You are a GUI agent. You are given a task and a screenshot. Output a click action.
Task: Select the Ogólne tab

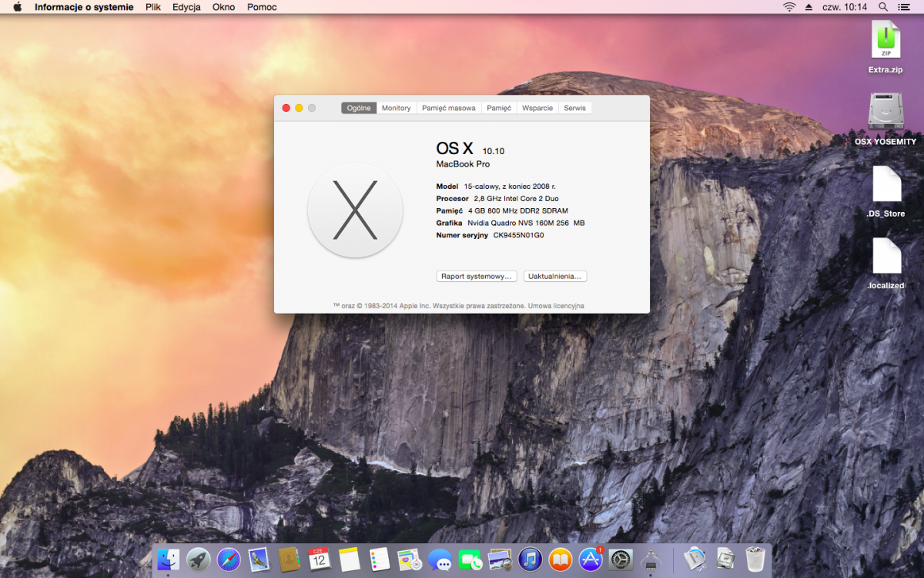tap(359, 108)
